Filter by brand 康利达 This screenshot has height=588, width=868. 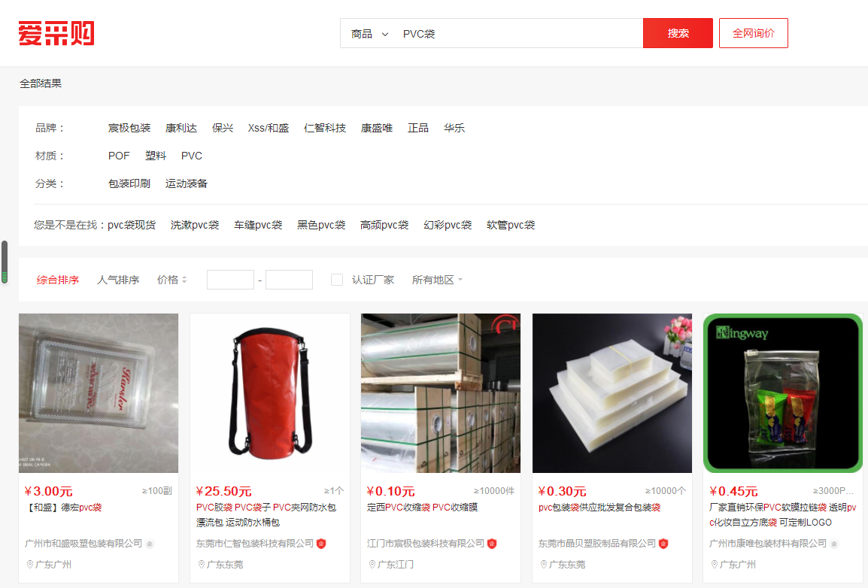pos(181,128)
